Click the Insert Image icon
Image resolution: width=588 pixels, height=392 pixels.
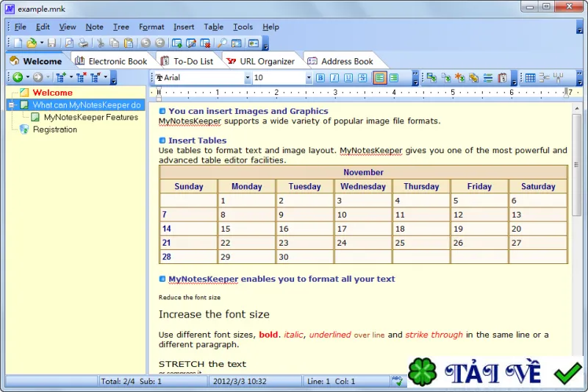coord(431,78)
